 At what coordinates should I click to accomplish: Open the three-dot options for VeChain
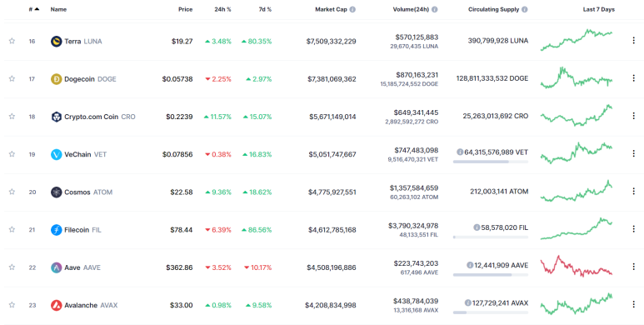(x=633, y=153)
